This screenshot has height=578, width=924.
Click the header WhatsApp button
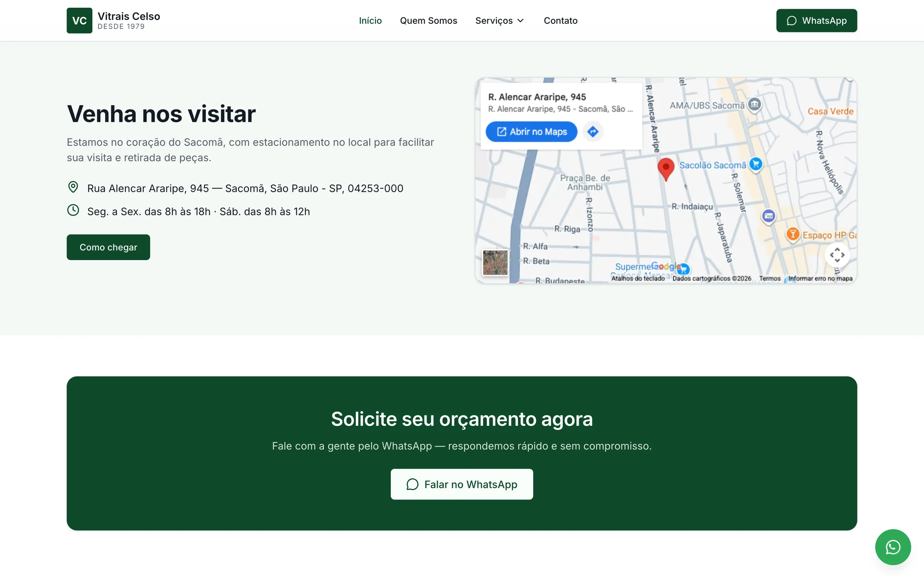coord(817,20)
